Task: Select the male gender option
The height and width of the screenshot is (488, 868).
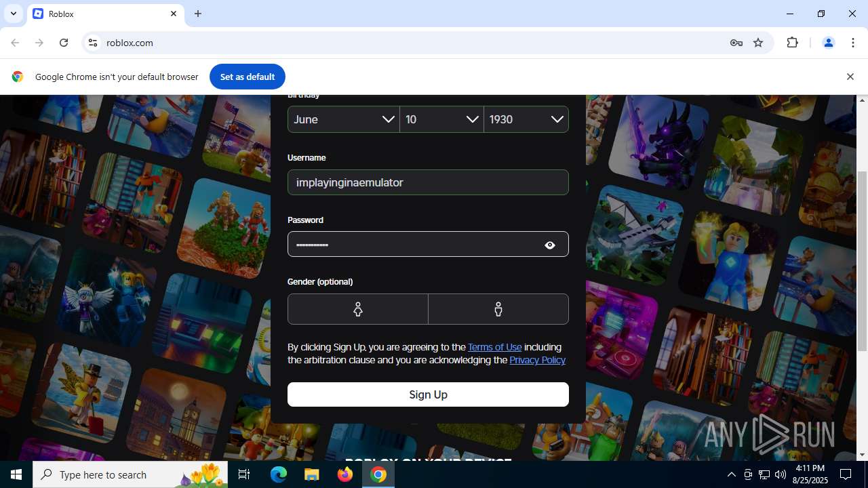Action: (498, 309)
